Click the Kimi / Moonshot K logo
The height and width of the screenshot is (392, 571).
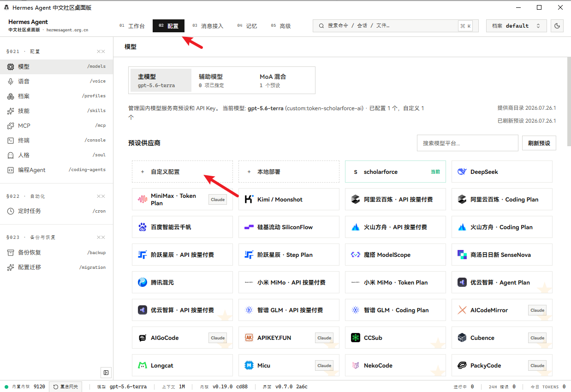249,199
